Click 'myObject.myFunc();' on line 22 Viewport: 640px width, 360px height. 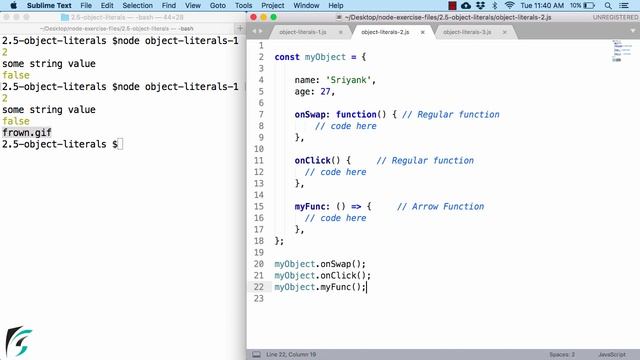click(x=320, y=287)
